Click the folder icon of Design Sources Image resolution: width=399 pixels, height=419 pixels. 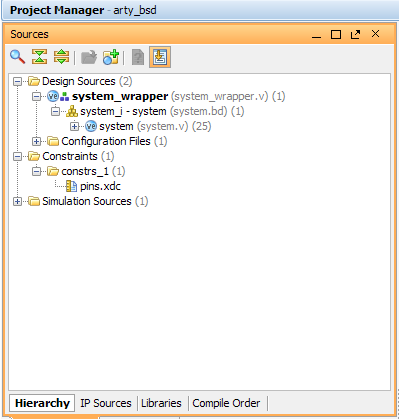(34, 81)
